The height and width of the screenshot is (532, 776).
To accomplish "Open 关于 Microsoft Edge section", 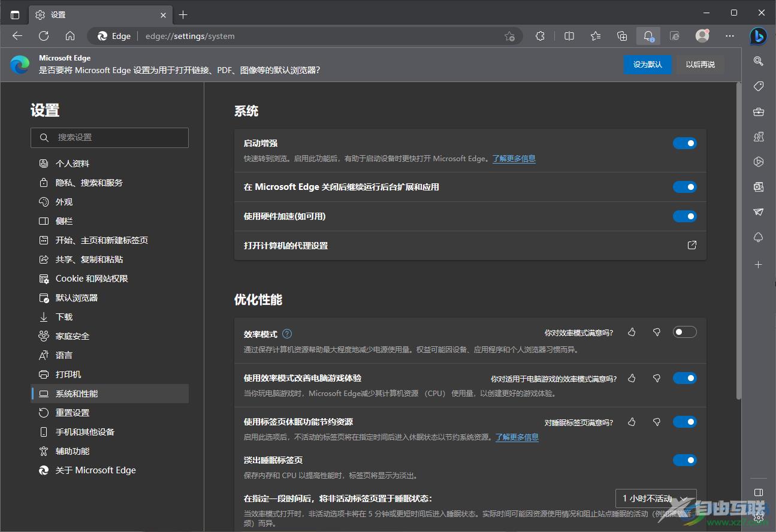I will (110, 470).
